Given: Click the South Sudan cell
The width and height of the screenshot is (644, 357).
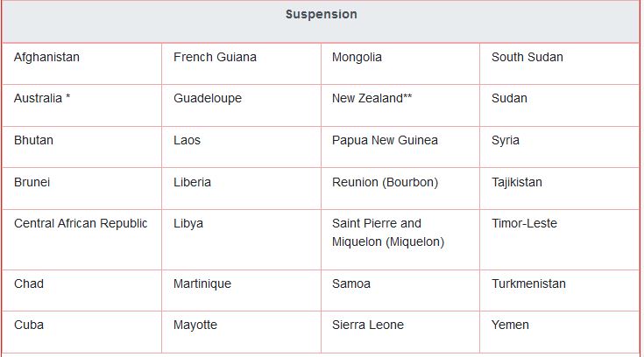Looking at the screenshot, I should click(x=527, y=57).
